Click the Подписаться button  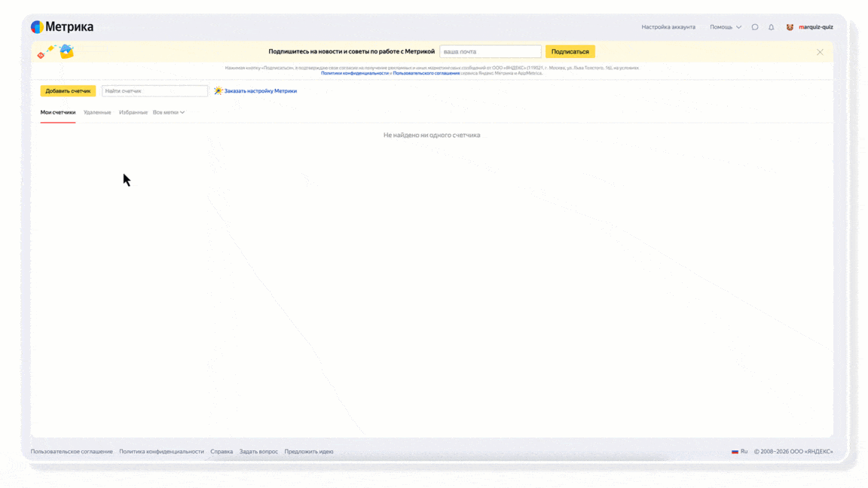570,51
